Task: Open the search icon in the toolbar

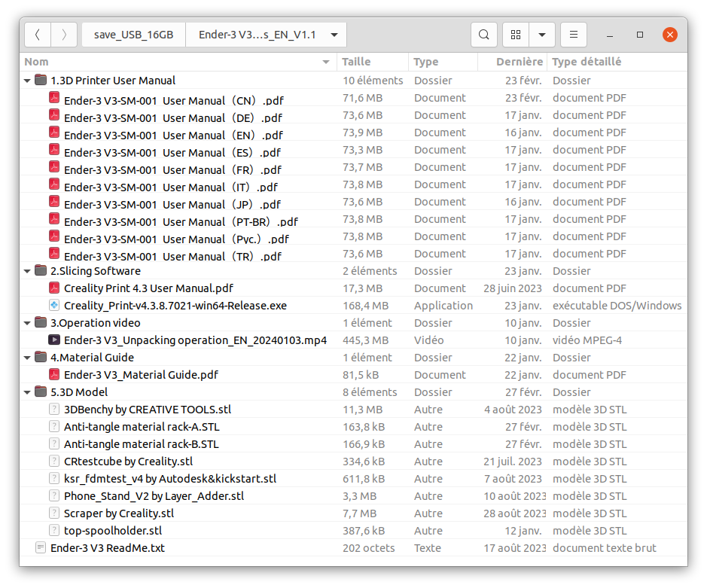Action: point(484,35)
